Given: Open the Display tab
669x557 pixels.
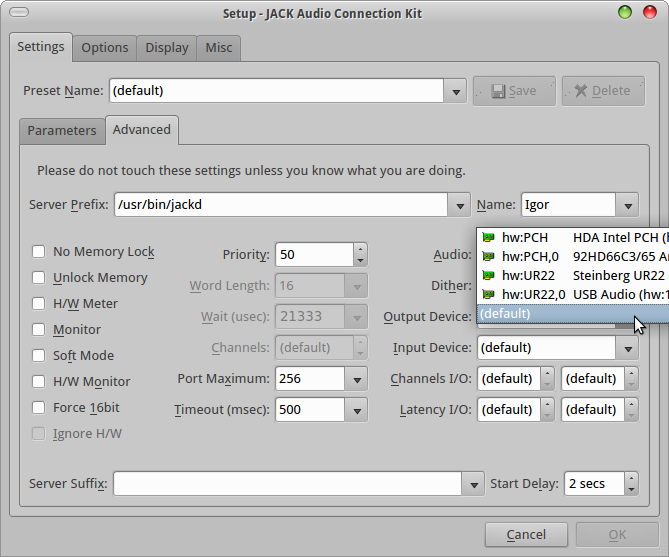Looking at the screenshot, I should [167, 48].
